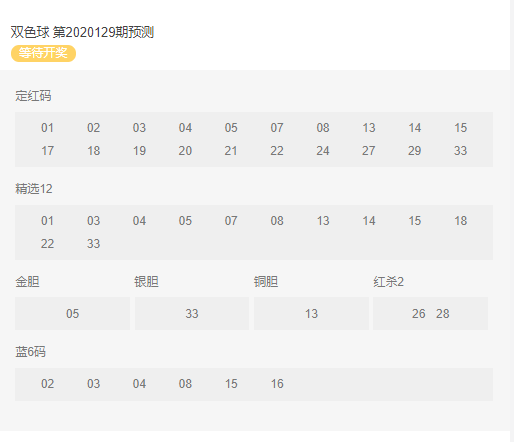Screen dimensions: 514x442
Task: Click the 金胆 label
Action: [27, 282]
